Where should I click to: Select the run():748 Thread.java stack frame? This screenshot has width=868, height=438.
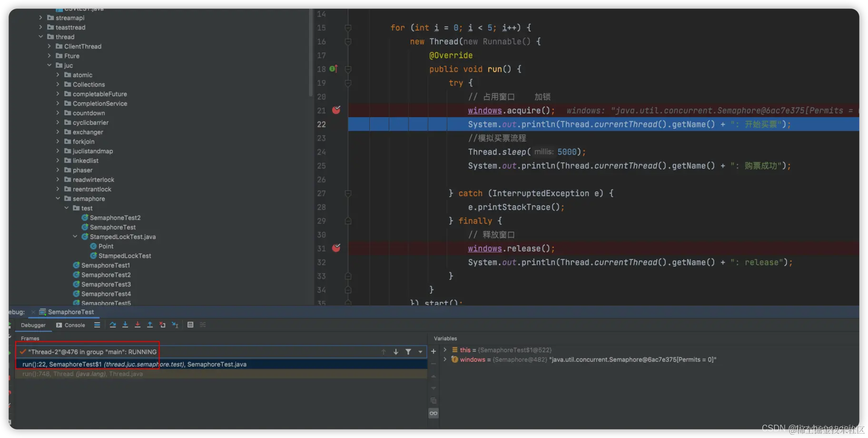pyautogui.click(x=221, y=374)
